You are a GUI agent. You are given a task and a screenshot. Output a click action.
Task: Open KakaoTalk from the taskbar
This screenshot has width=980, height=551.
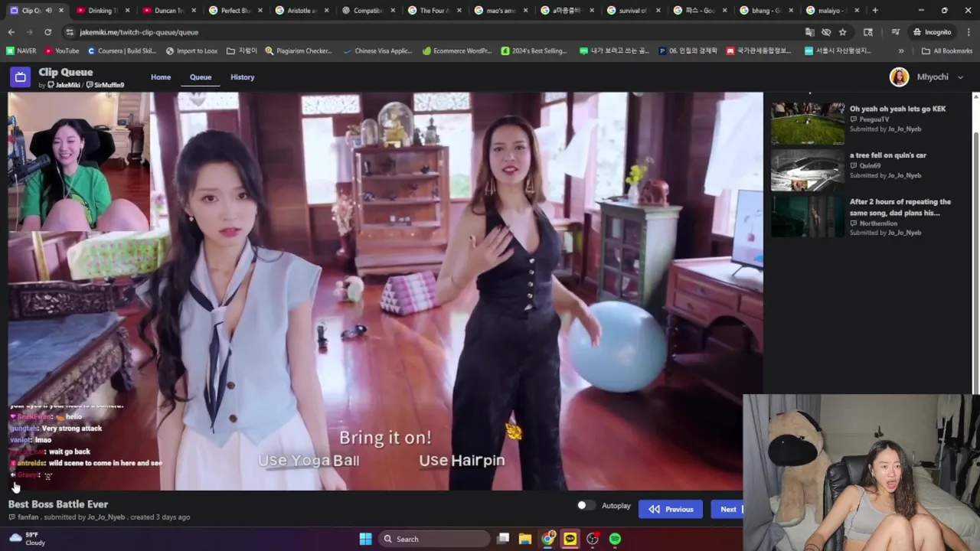tap(570, 539)
